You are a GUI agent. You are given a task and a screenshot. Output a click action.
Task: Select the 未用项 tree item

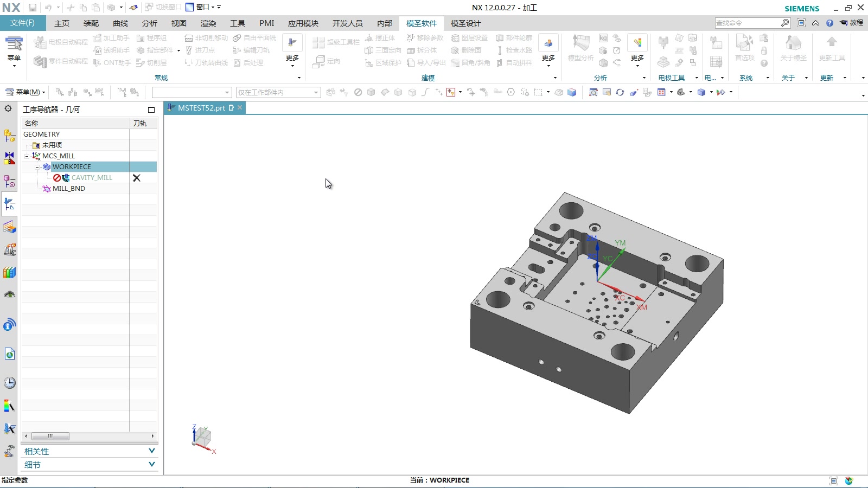pos(52,145)
